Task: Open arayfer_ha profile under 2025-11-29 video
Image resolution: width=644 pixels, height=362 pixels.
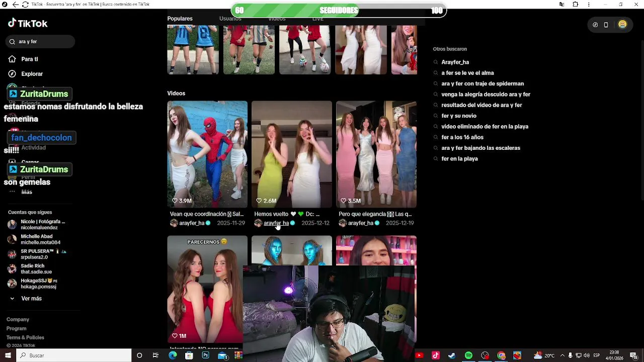Action: click(x=191, y=223)
